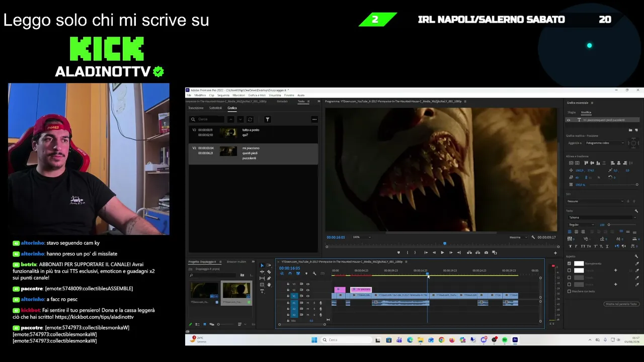The height and width of the screenshot is (362, 644).
Task: Toggle visibility of track V3
Action: (x=308, y=284)
